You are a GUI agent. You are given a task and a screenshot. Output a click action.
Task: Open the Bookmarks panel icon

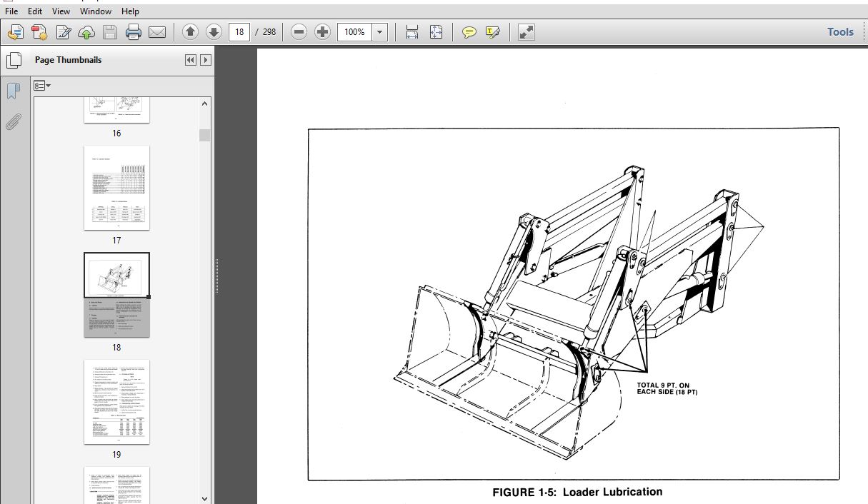pos(13,91)
